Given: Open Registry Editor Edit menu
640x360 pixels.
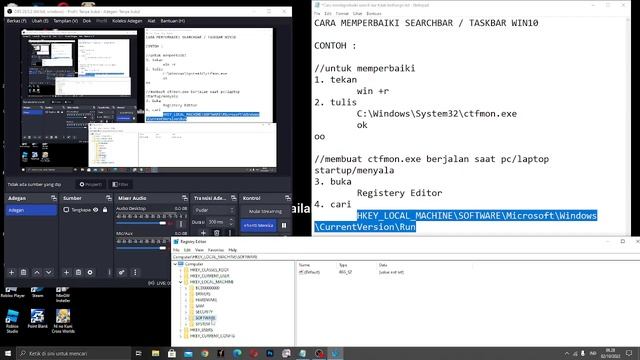Looking at the screenshot, I should (x=187, y=250).
